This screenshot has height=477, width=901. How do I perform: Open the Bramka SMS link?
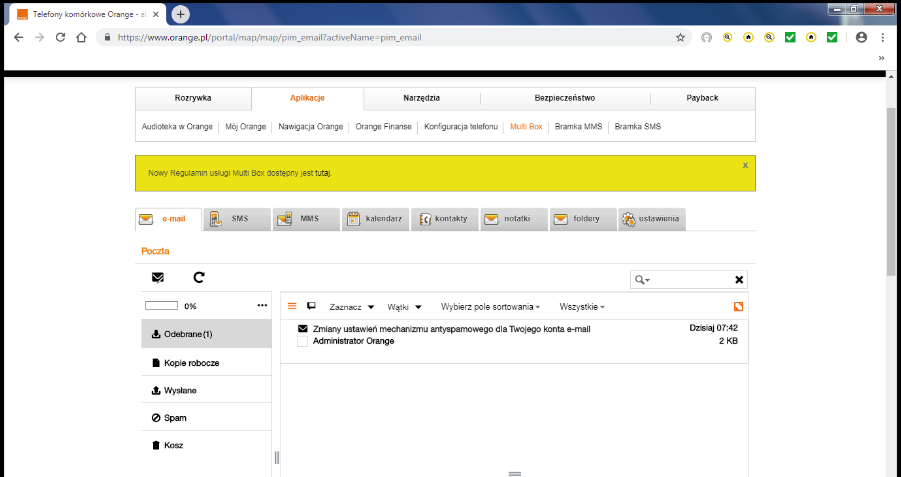[x=637, y=127]
